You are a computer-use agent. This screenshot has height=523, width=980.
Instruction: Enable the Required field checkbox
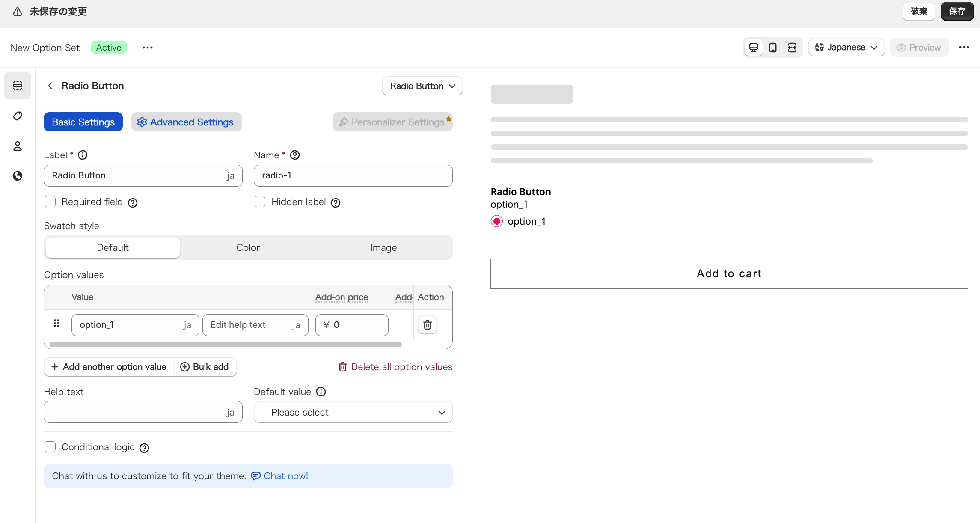(x=50, y=202)
